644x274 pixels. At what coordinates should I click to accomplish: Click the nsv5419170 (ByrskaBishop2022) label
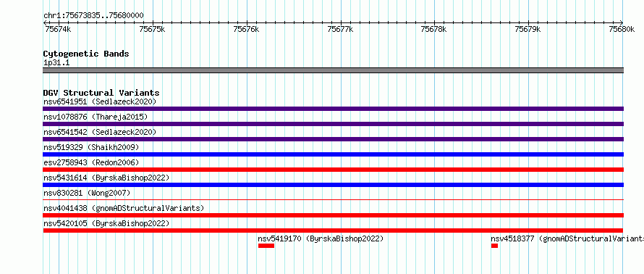click(321, 238)
